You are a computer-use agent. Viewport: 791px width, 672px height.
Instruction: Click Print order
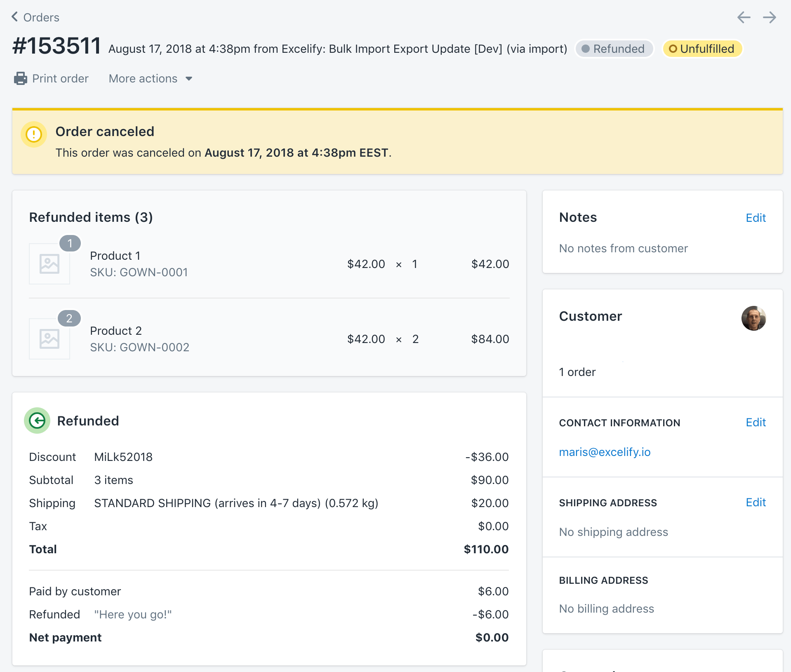[x=61, y=78]
